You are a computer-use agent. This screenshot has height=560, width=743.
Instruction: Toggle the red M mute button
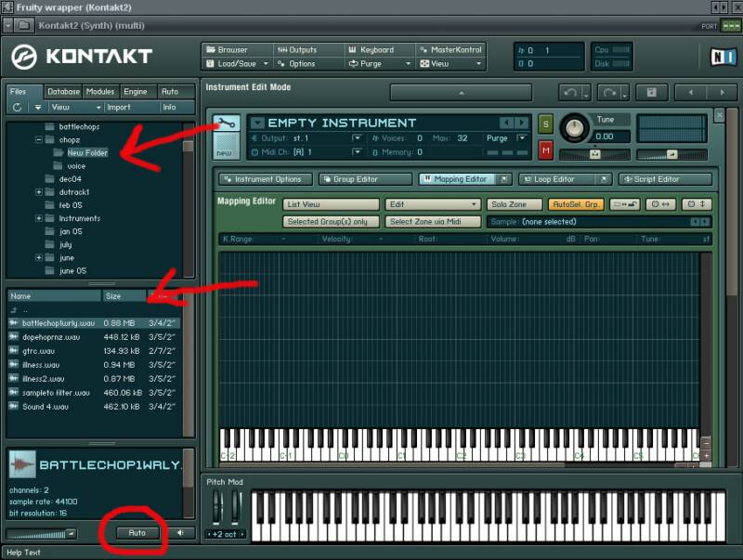click(546, 150)
